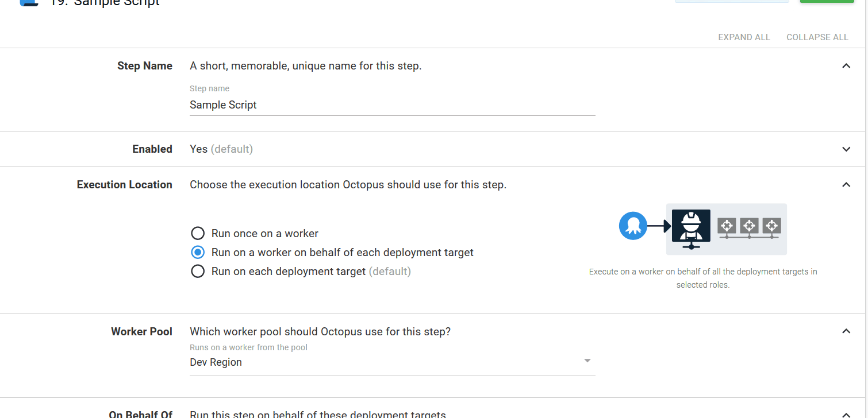The height and width of the screenshot is (418, 868).
Task: Select 'Run on each deployment target (default)'
Action: 198,271
